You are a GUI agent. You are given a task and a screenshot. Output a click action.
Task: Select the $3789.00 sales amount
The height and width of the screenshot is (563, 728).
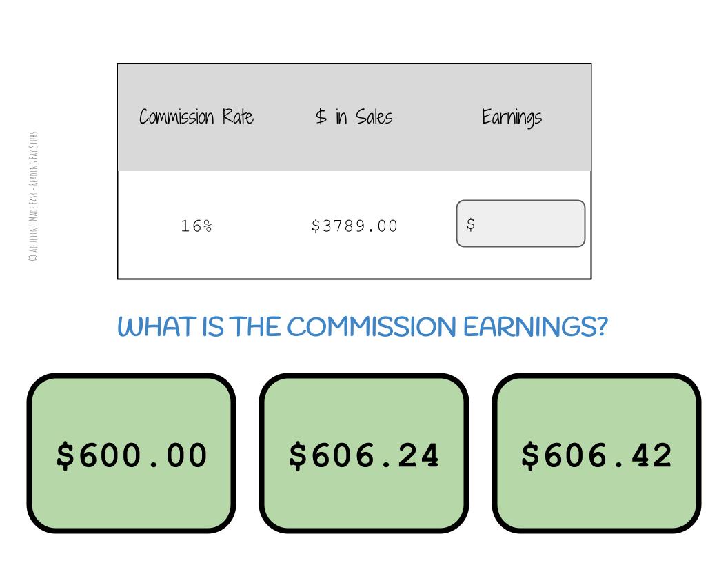coord(354,226)
